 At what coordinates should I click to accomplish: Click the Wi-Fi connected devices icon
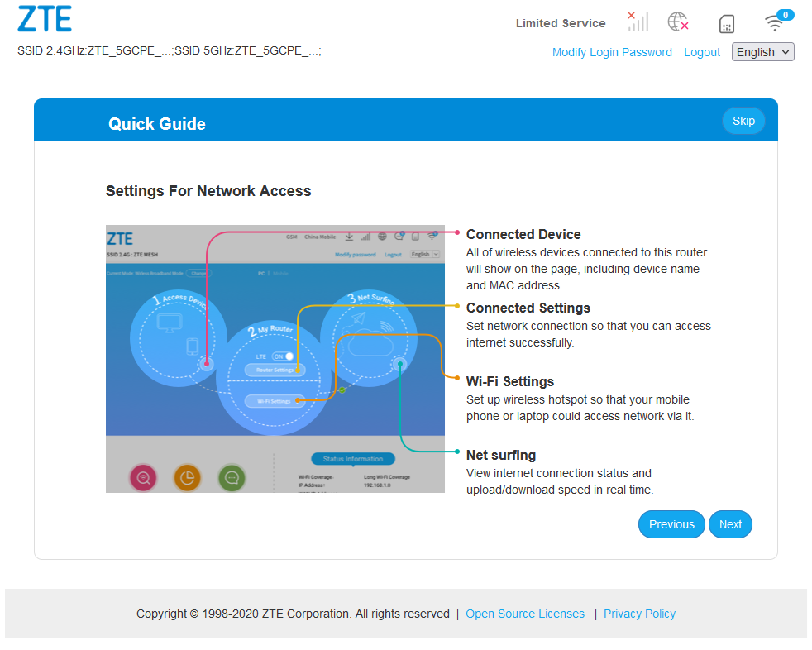[776, 22]
